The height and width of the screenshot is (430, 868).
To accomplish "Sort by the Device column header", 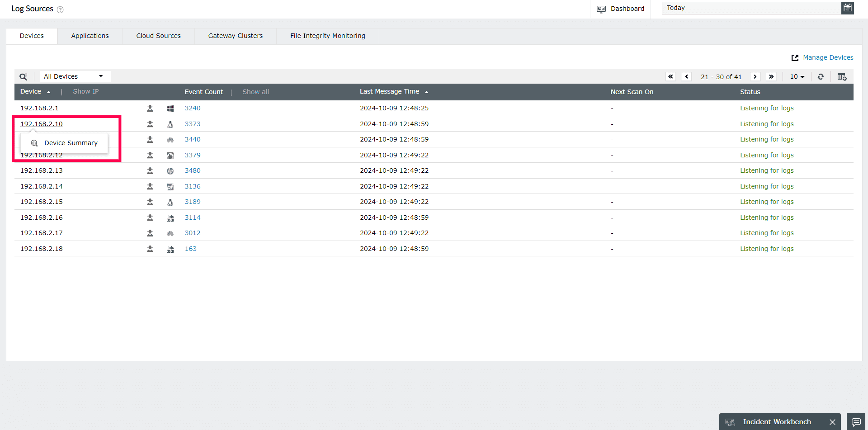I will [x=31, y=92].
